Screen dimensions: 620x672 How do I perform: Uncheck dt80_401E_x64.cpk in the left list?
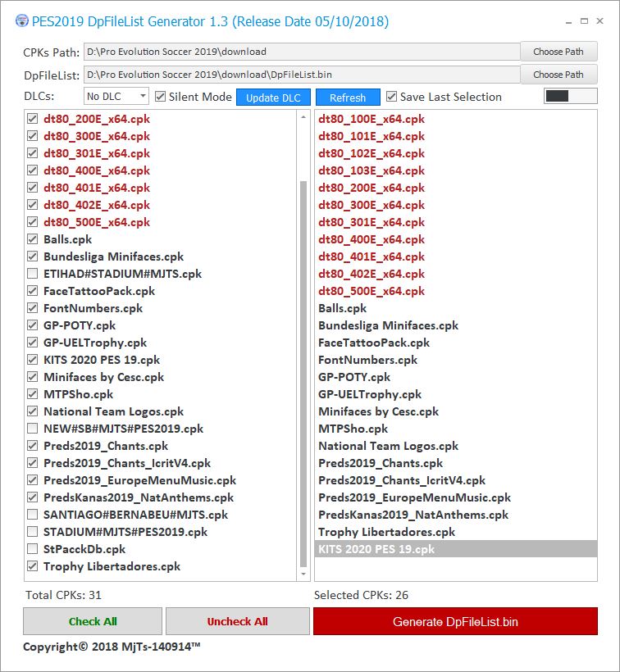[x=33, y=188]
